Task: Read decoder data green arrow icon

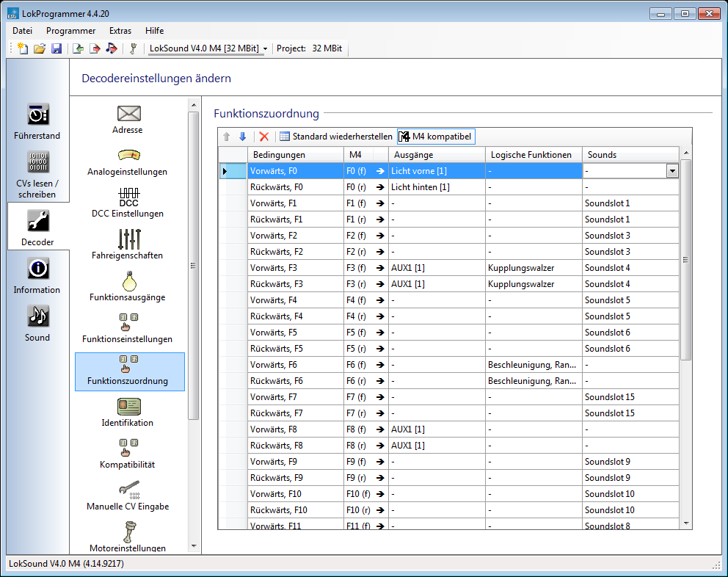Action: pos(78,48)
